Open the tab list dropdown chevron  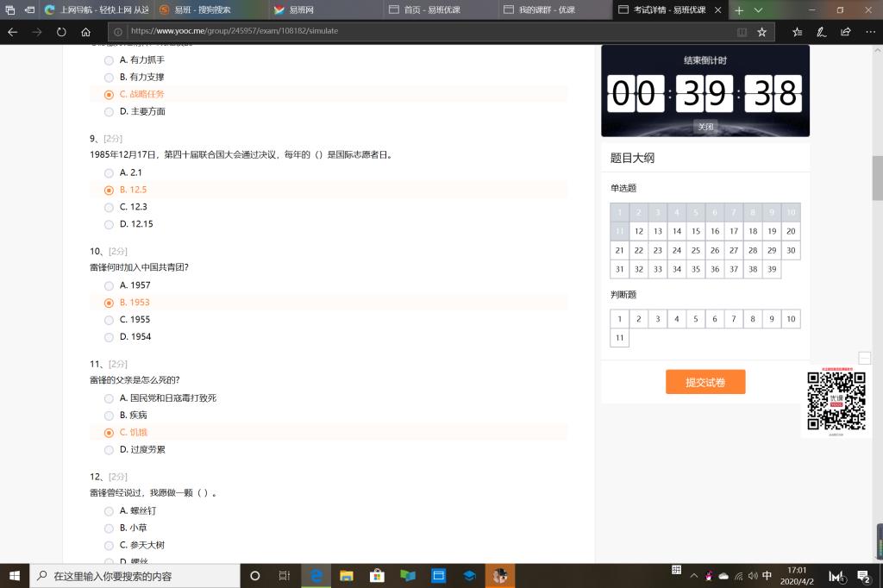[759, 10]
